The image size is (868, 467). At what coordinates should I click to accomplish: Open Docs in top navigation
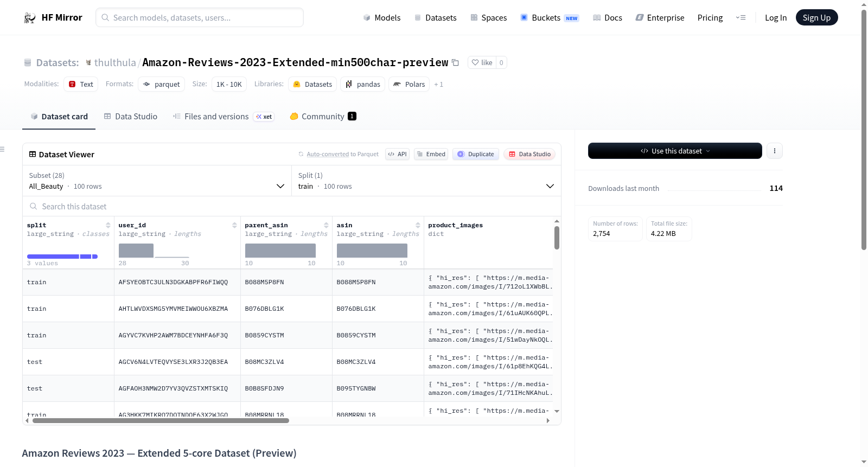608,18
